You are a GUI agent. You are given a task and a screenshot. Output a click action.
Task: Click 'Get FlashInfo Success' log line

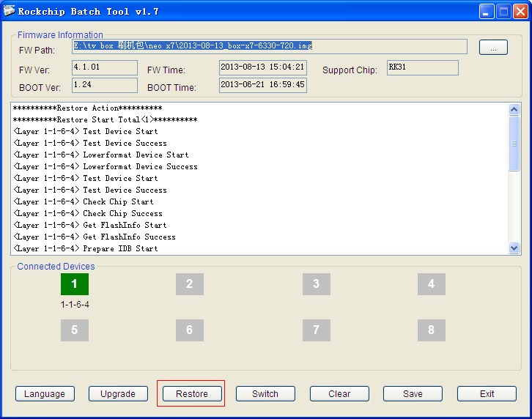pyautogui.click(x=95, y=237)
